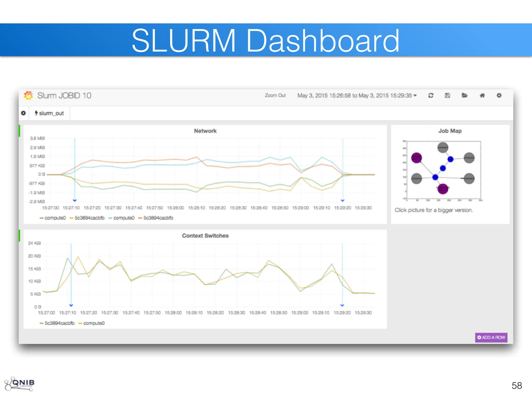This screenshot has height=399, width=532.
Task: Go to home dashboard icon
Action: (482, 95)
